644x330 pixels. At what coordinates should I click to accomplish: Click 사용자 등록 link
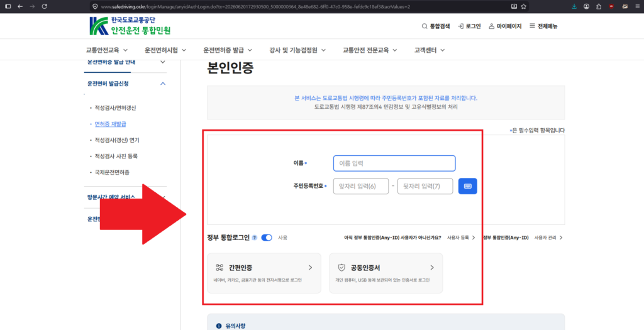coord(461,238)
